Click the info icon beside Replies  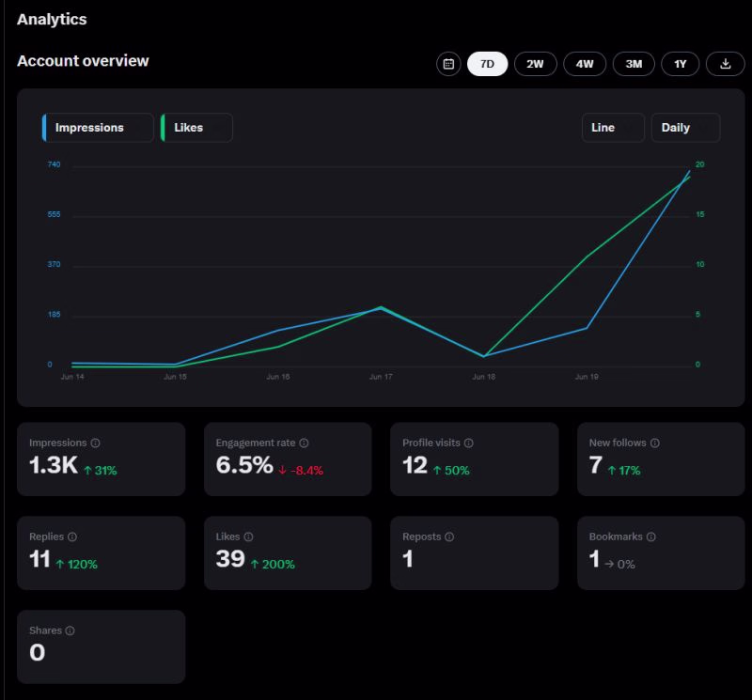coord(72,537)
